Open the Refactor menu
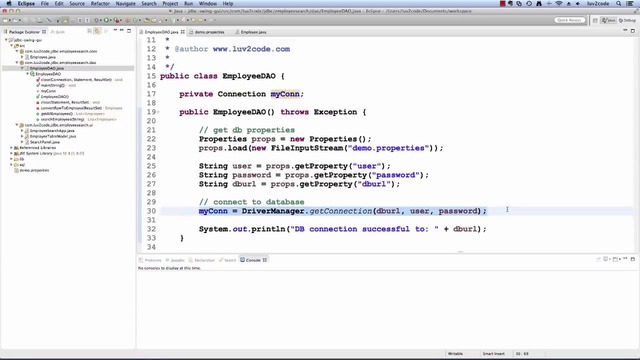 point(100,3)
